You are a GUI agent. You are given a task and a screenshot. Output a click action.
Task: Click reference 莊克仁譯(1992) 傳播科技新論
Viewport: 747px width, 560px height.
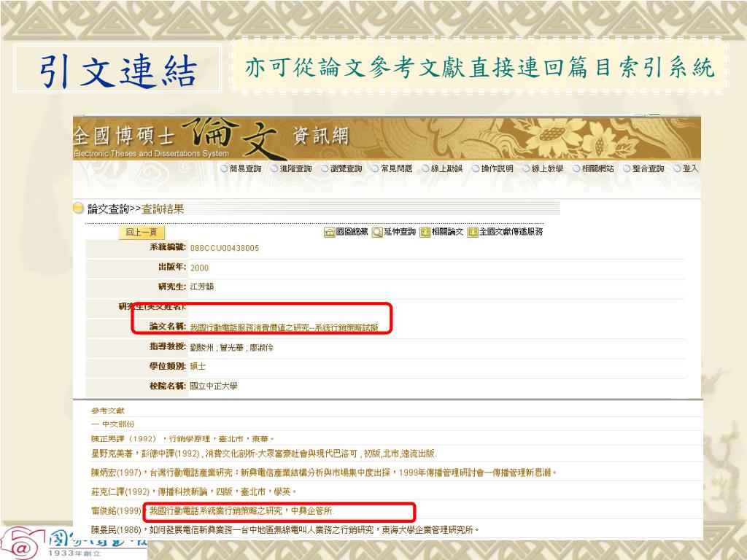click(x=194, y=492)
